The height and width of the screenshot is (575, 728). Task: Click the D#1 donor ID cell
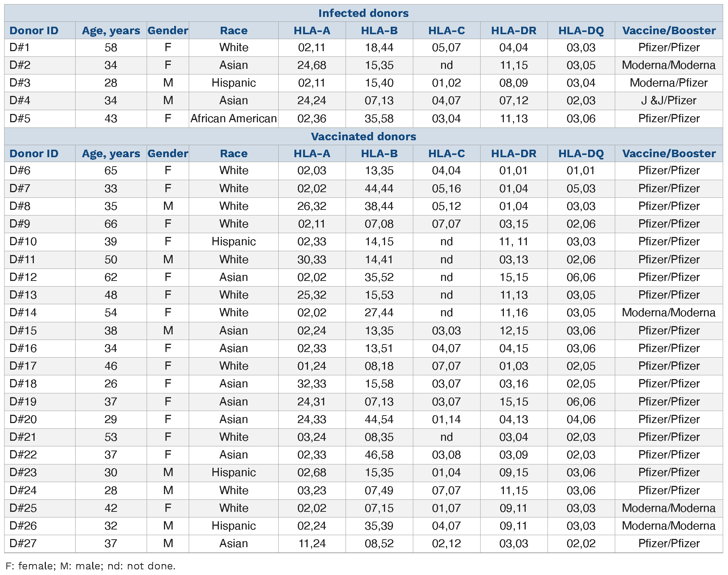pyautogui.click(x=20, y=47)
